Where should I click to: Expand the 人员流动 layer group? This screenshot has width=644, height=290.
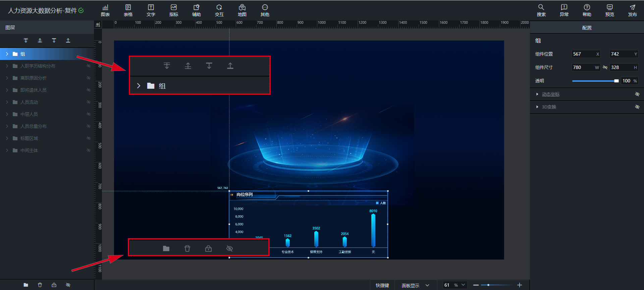click(7, 102)
